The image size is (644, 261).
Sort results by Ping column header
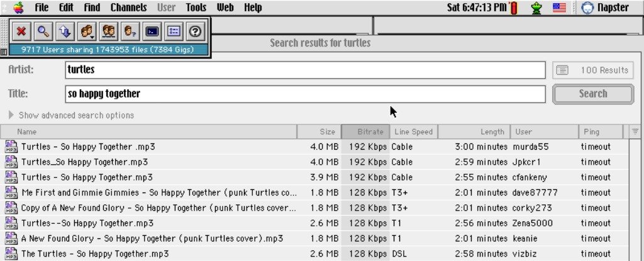coord(601,132)
